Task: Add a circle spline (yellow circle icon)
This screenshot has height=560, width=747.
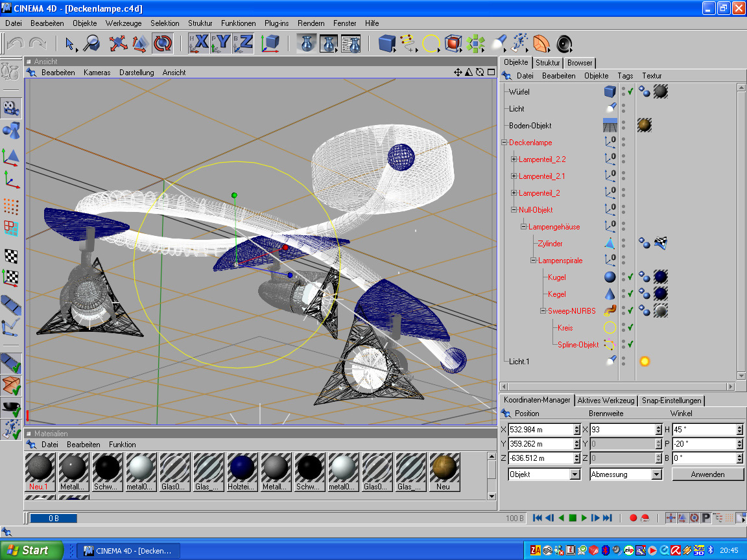Action: [431, 43]
